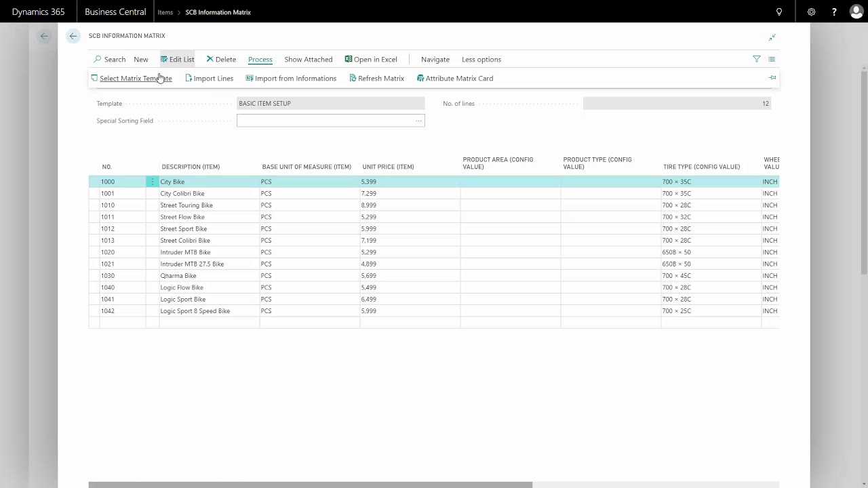The height and width of the screenshot is (488, 868).
Task: Collapse the page with the shrink arrows icon
Action: tap(772, 37)
